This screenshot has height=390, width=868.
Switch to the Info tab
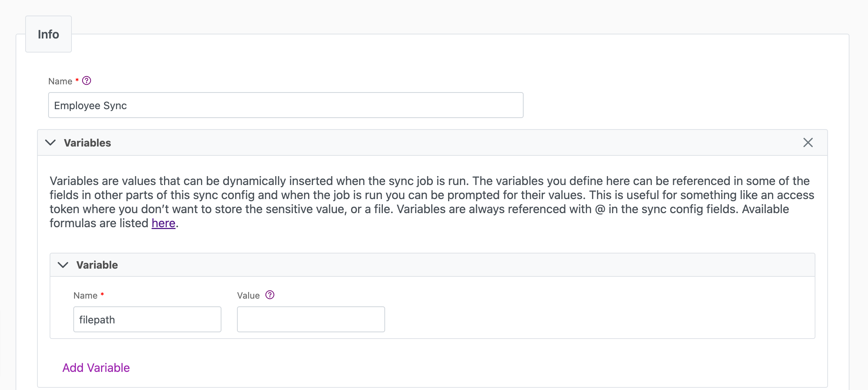click(49, 34)
